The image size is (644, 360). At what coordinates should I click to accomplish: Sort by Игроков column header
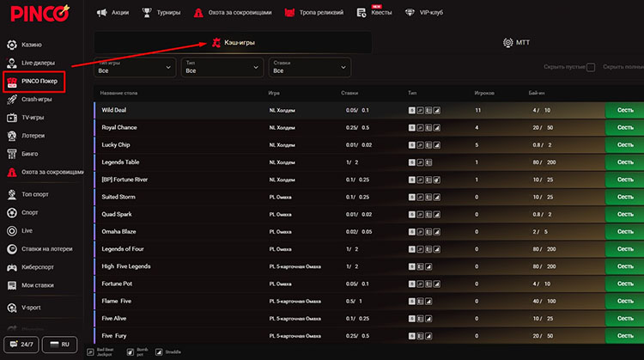(484, 94)
